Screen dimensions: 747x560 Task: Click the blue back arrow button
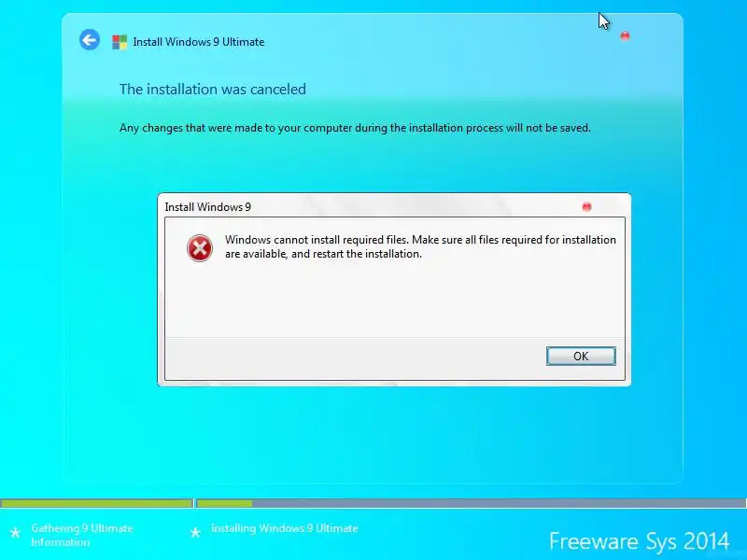(x=90, y=39)
